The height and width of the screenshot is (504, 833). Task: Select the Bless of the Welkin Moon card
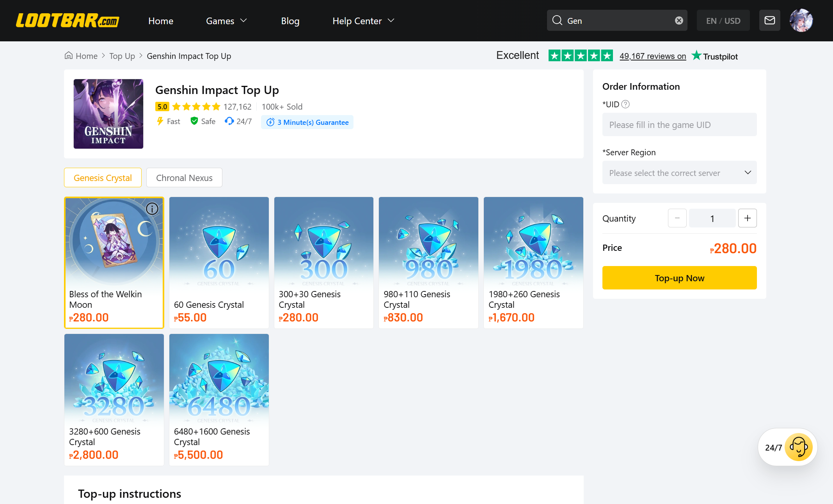(114, 263)
